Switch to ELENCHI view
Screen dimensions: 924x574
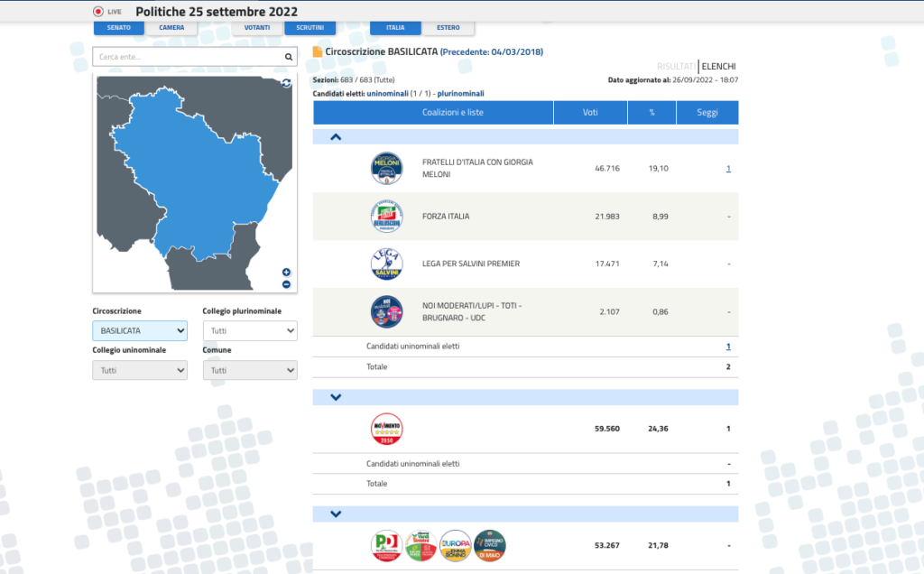718,66
